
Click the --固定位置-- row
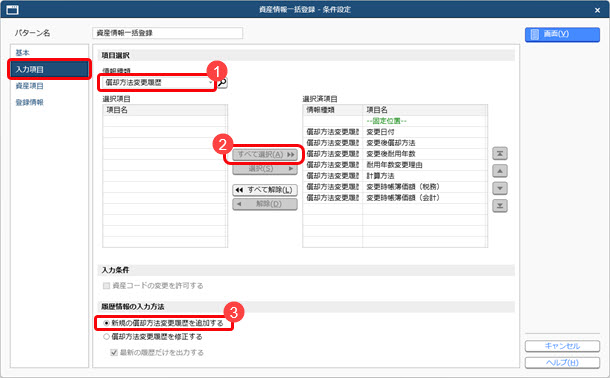(x=395, y=121)
